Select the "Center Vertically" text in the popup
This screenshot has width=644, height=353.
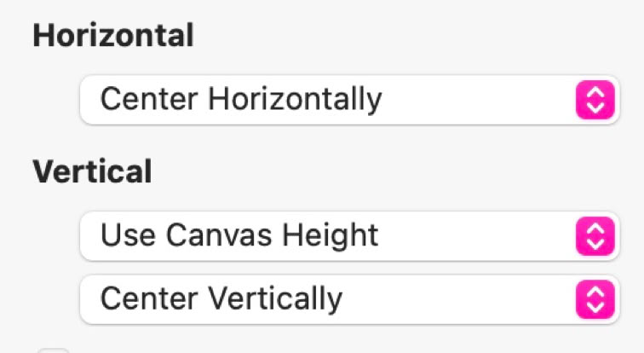pyautogui.click(x=221, y=299)
